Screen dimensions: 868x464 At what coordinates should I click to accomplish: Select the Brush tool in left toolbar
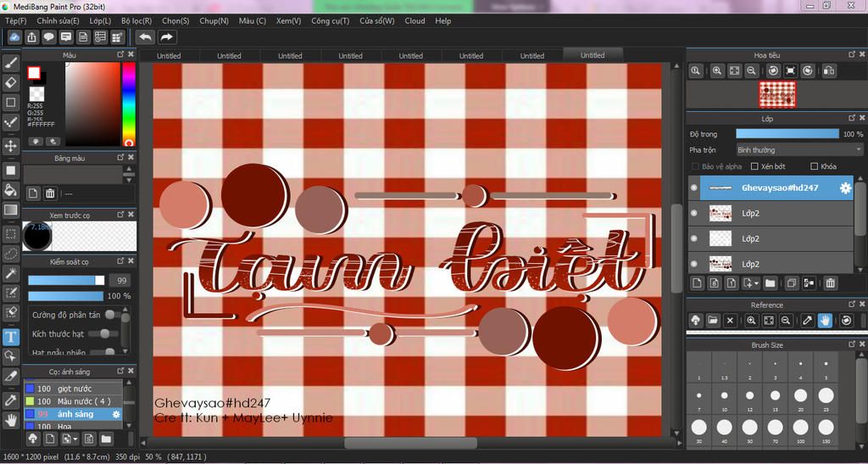pos(10,63)
